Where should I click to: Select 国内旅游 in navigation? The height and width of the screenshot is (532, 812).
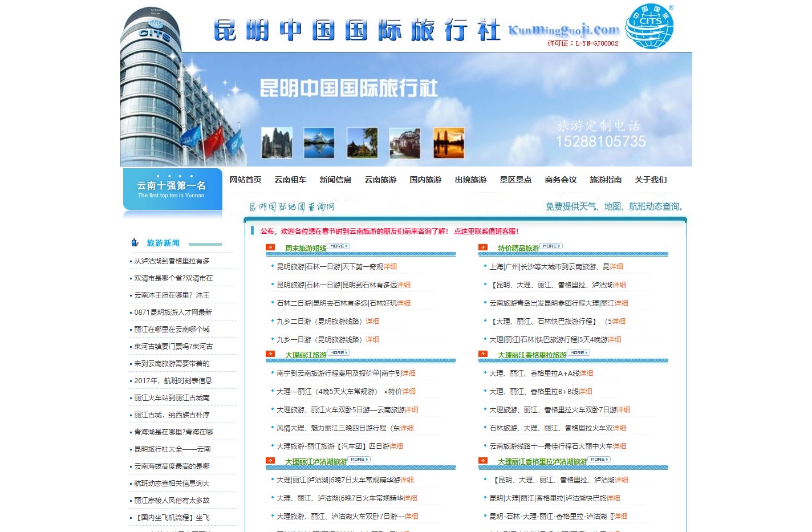point(425,180)
